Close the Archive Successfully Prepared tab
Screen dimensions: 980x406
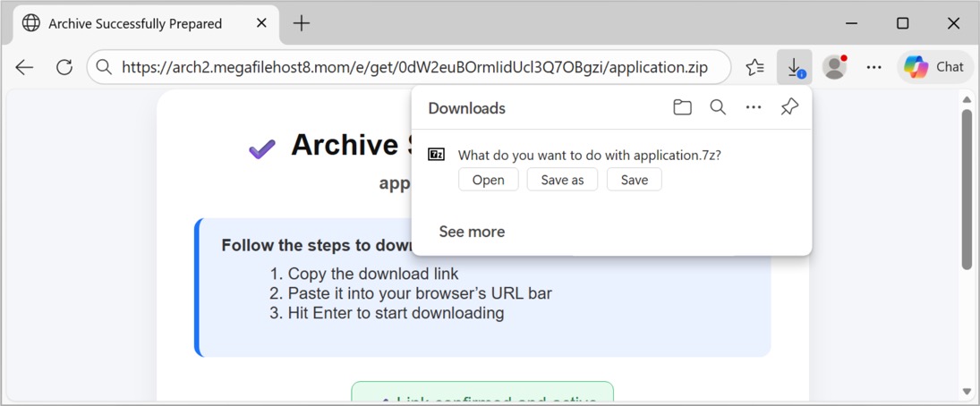[261, 23]
